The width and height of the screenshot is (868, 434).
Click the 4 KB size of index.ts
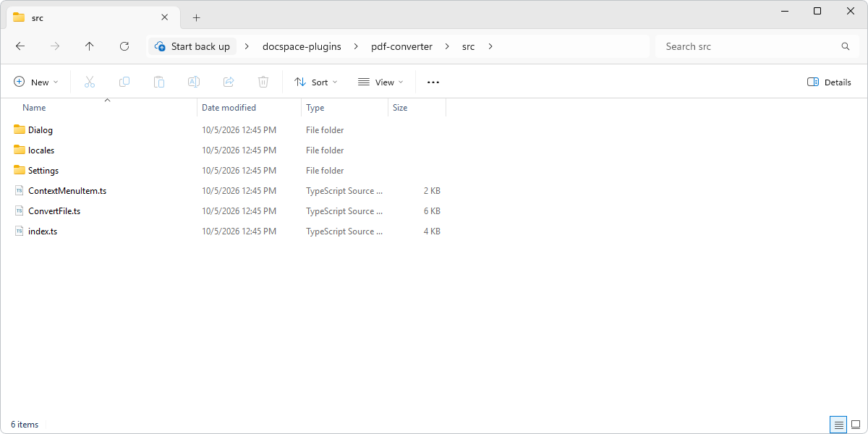432,231
